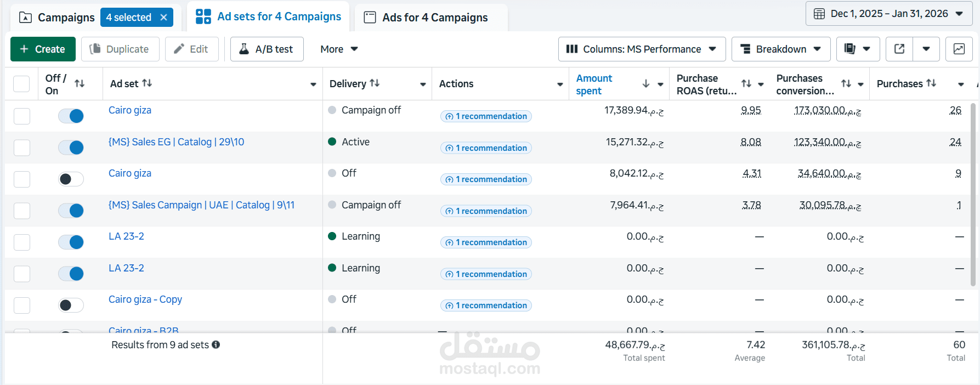Start an A/B test
The image size is (980, 385).
click(x=267, y=49)
